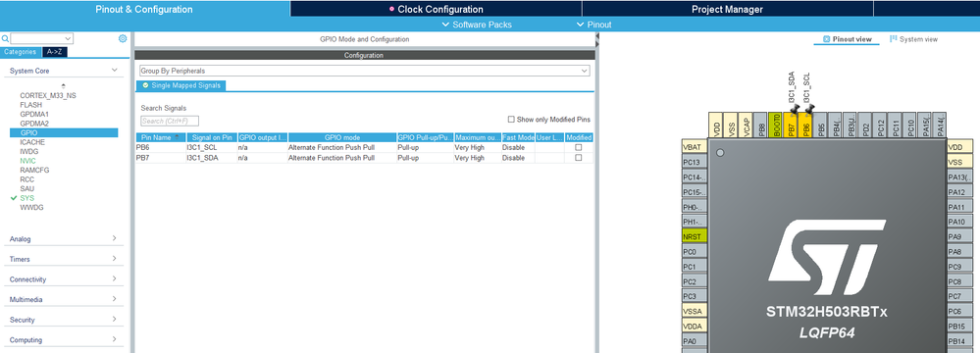Select the PC13 pin on the chip

tap(694, 162)
